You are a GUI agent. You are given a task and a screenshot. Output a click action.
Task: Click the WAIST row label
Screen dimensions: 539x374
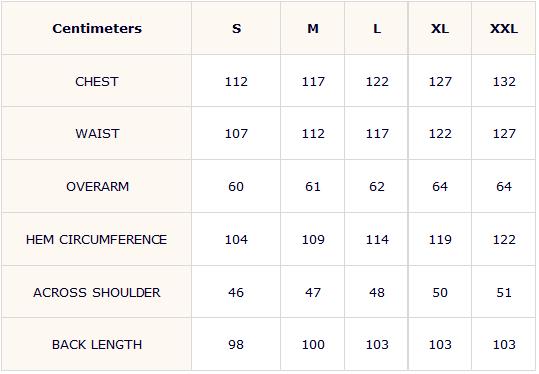(97, 133)
